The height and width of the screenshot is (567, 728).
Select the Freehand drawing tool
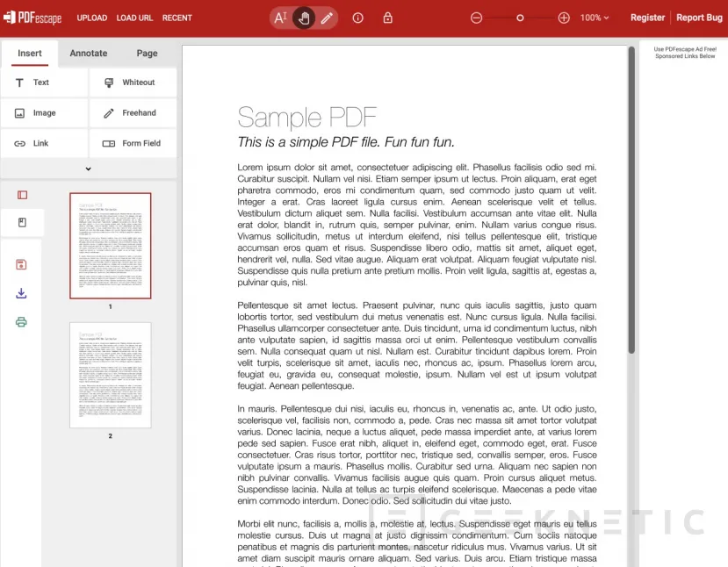[x=133, y=112]
